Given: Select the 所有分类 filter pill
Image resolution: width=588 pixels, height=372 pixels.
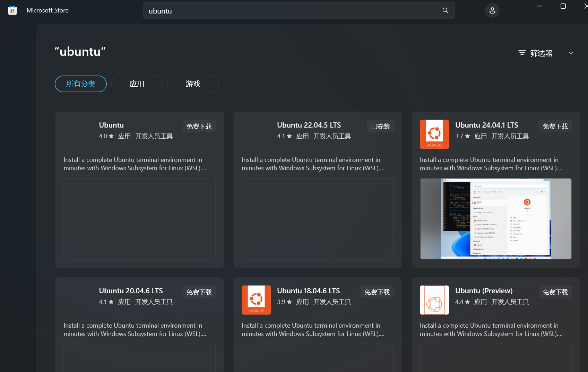Looking at the screenshot, I should (x=80, y=84).
